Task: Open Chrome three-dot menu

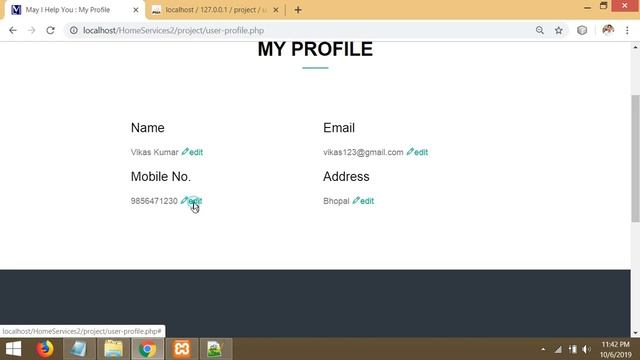Action: (x=627, y=30)
